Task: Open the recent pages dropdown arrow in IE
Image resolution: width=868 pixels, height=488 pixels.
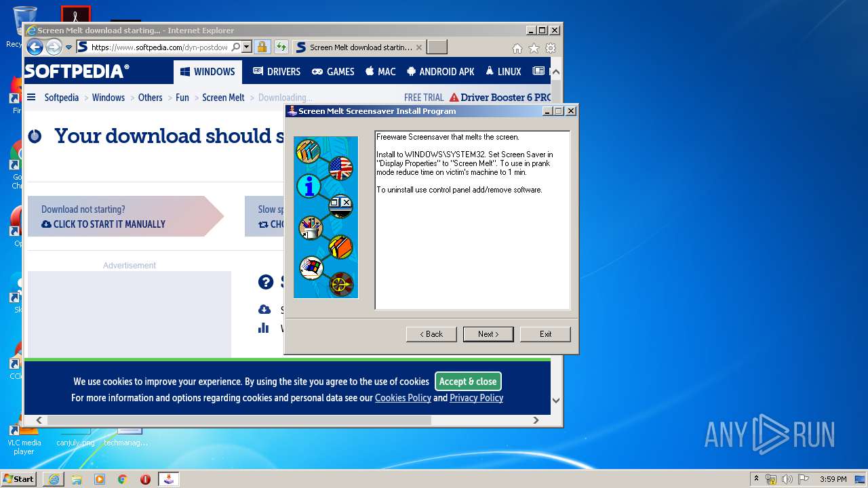Action: [x=68, y=47]
